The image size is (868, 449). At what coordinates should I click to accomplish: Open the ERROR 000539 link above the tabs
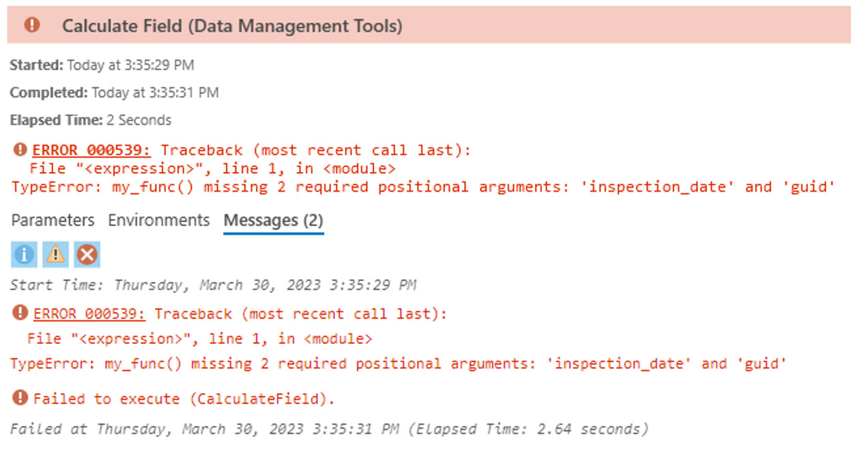pyautogui.click(x=91, y=150)
